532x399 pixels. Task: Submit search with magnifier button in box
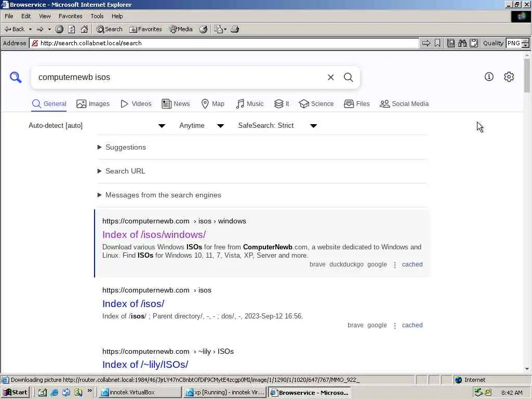[349, 77]
